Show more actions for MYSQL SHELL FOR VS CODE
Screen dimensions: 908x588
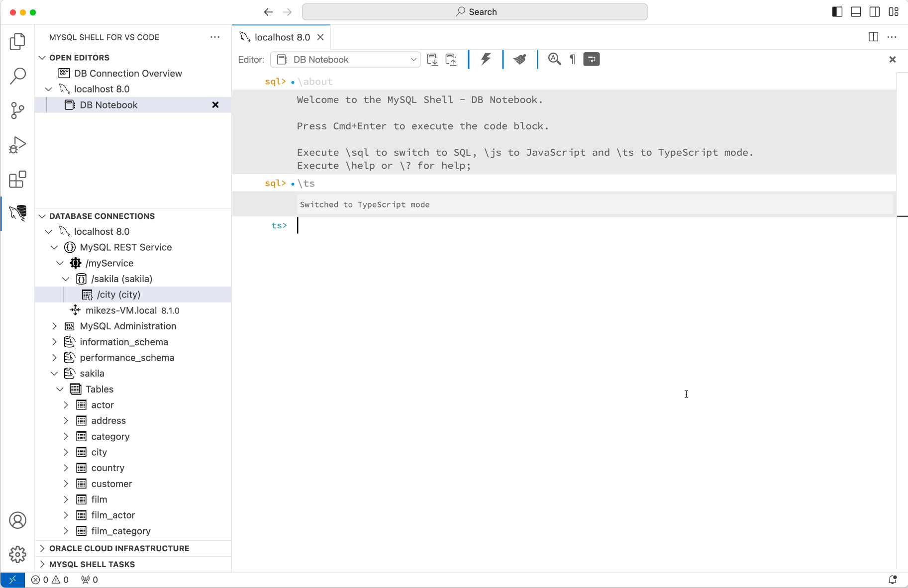click(x=214, y=37)
